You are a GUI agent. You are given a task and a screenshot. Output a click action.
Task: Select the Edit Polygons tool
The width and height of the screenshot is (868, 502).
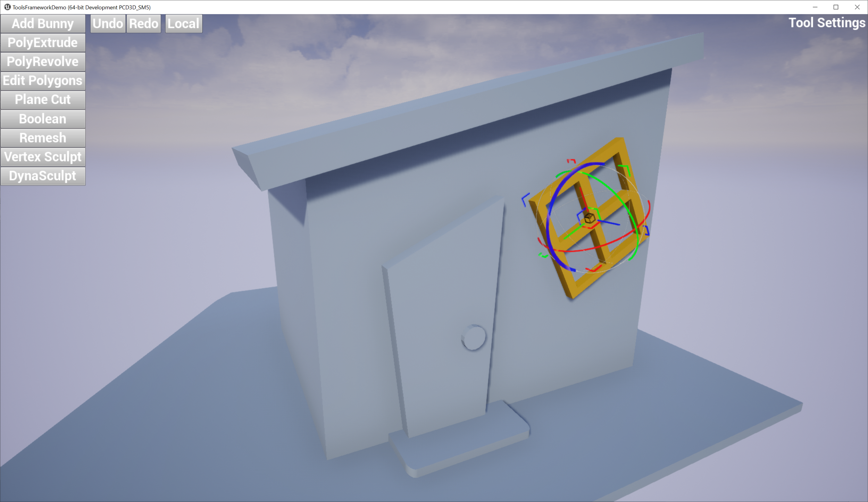[x=42, y=81]
